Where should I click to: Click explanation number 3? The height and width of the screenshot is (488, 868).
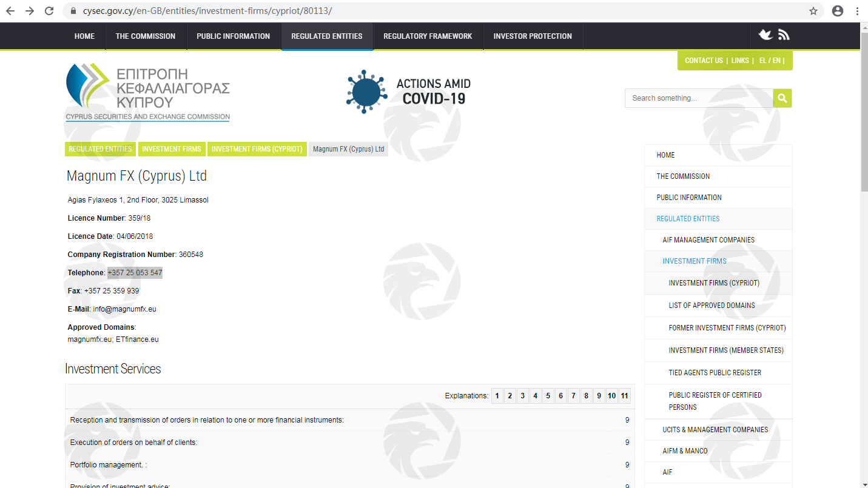pos(523,396)
